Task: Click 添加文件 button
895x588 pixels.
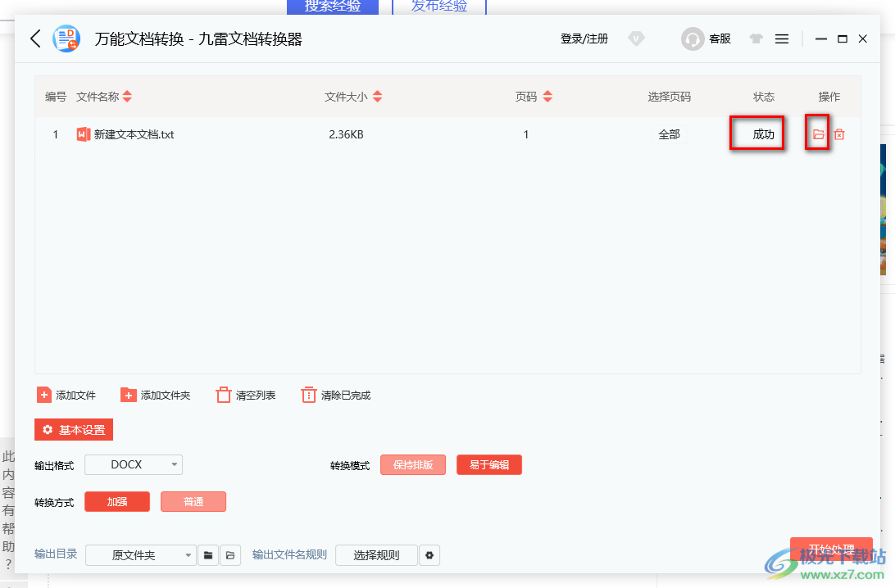Action: 66,396
